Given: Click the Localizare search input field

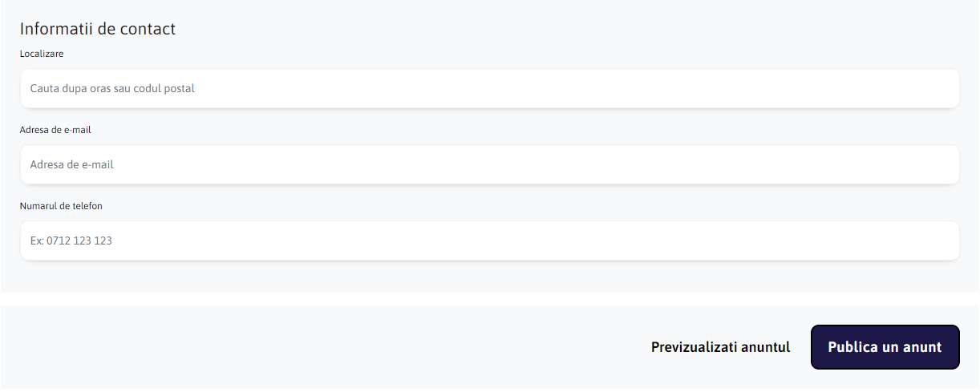Looking at the screenshot, I should coord(489,88).
